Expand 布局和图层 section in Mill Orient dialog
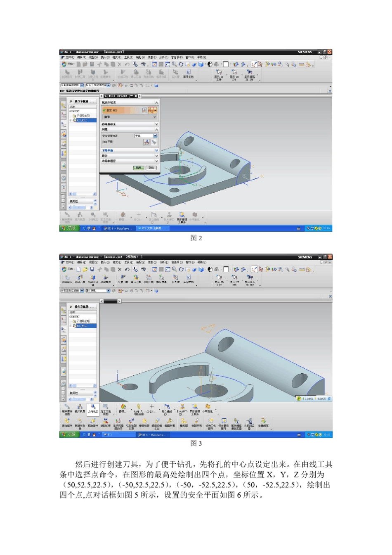392x555 pixels. pos(156,161)
